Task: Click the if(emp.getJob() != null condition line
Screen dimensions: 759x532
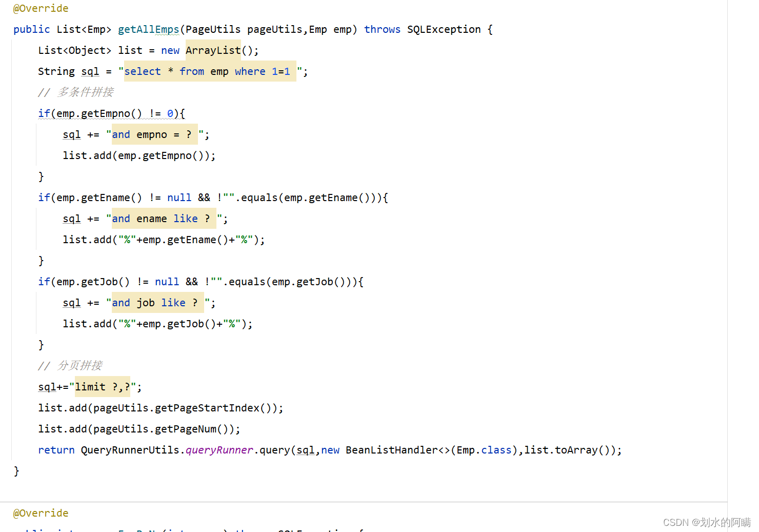Action: 201,282
